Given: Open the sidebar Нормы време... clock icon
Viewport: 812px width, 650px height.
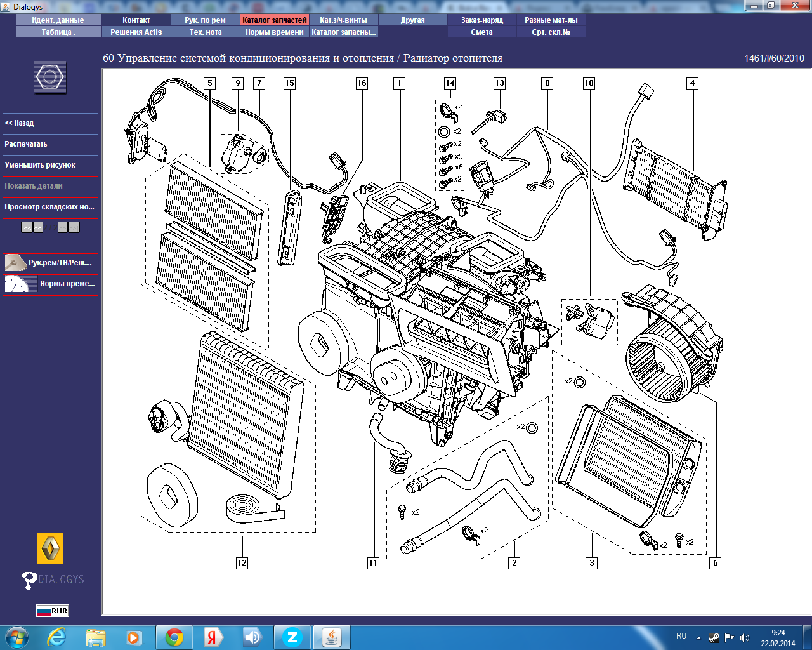Looking at the screenshot, I should pyautogui.click(x=20, y=284).
